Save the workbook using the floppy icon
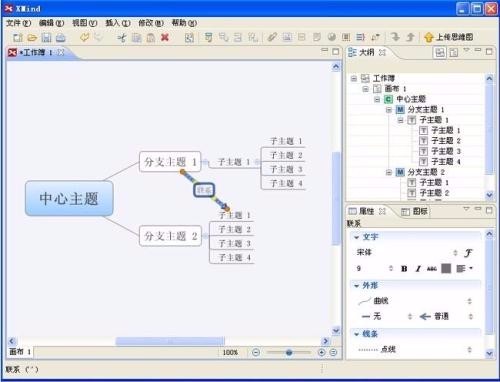 click(x=46, y=37)
